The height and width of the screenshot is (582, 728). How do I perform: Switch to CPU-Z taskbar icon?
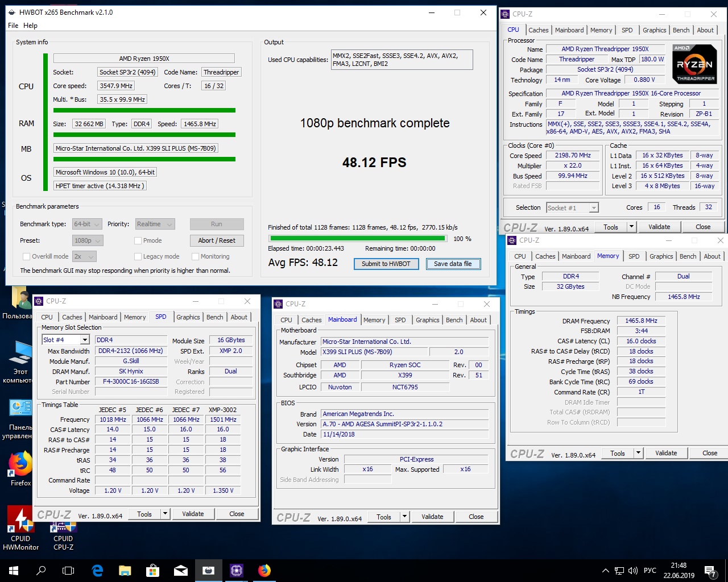tap(237, 571)
